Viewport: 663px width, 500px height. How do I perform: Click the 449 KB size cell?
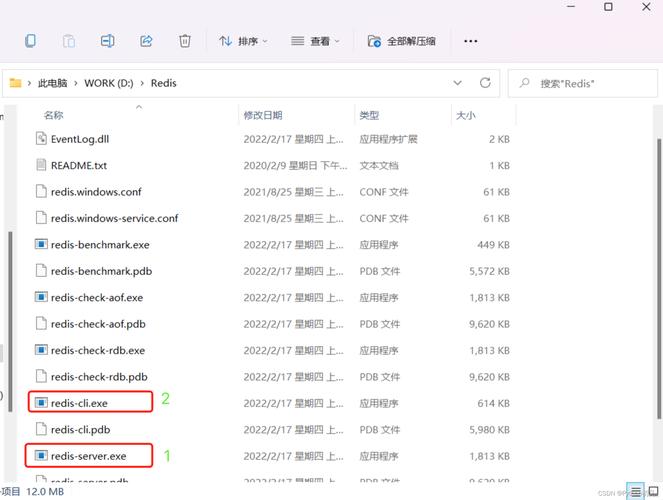(x=493, y=245)
